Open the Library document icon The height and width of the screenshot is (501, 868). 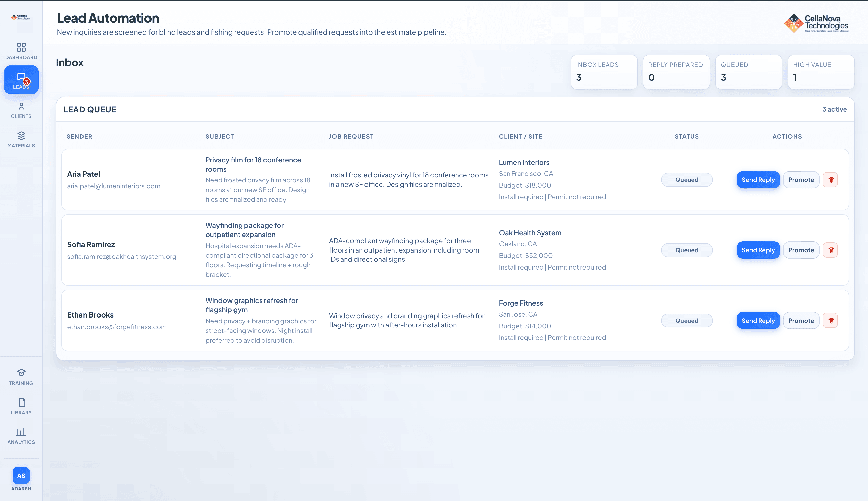tap(22, 402)
